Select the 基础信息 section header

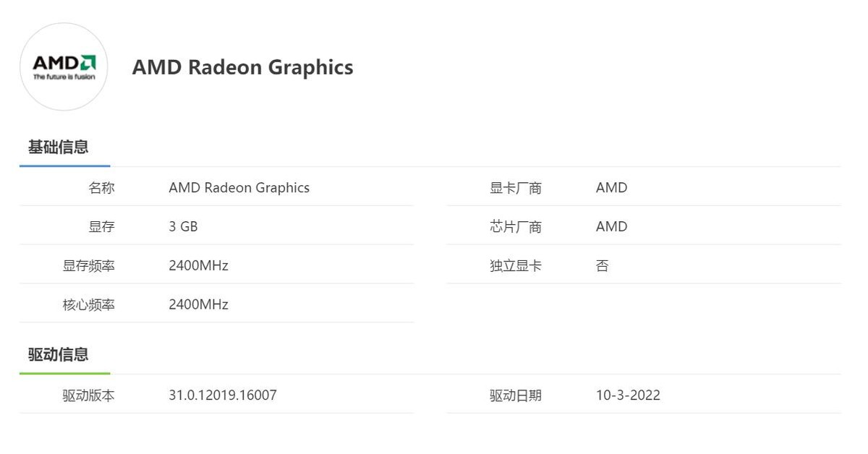pyautogui.click(x=58, y=147)
